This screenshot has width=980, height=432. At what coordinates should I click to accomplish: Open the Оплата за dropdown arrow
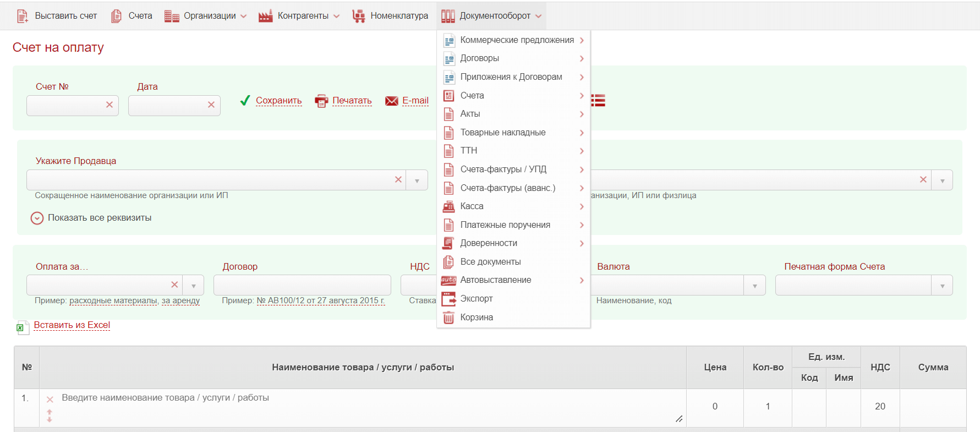194,286
